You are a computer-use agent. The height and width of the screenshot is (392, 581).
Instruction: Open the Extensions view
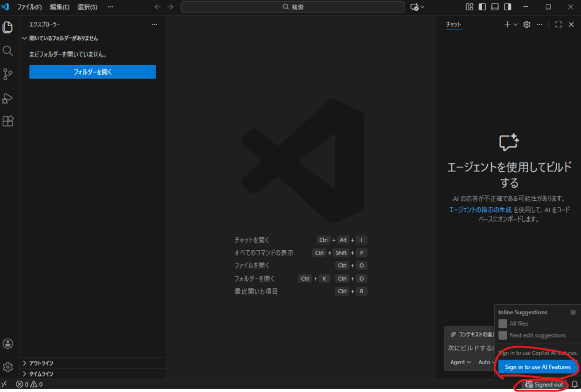click(x=8, y=121)
